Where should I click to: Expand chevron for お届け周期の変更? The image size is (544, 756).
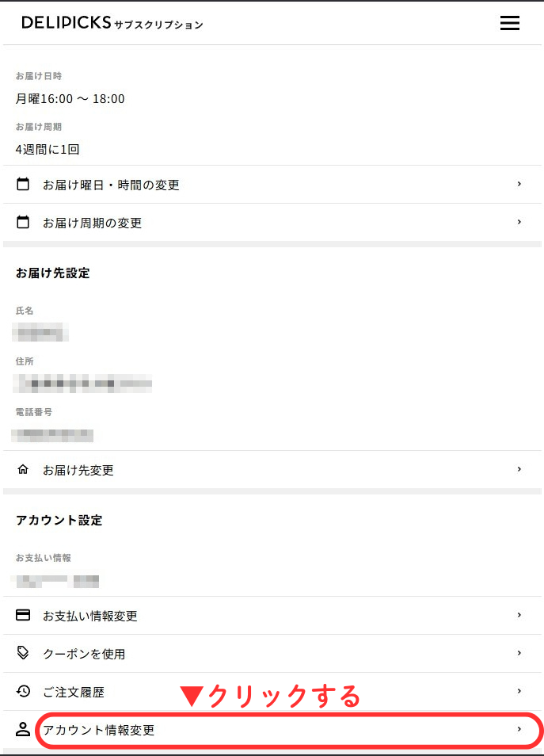click(x=519, y=222)
